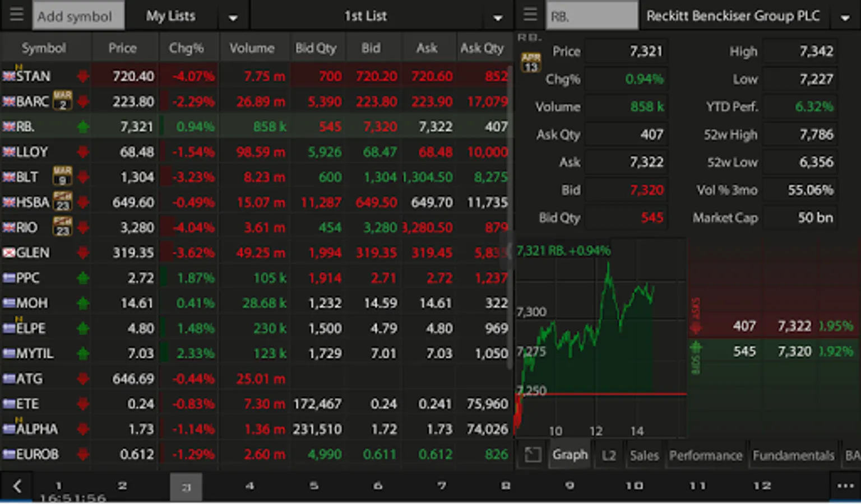Expand the 1st List dropdown

[x=497, y=17]
